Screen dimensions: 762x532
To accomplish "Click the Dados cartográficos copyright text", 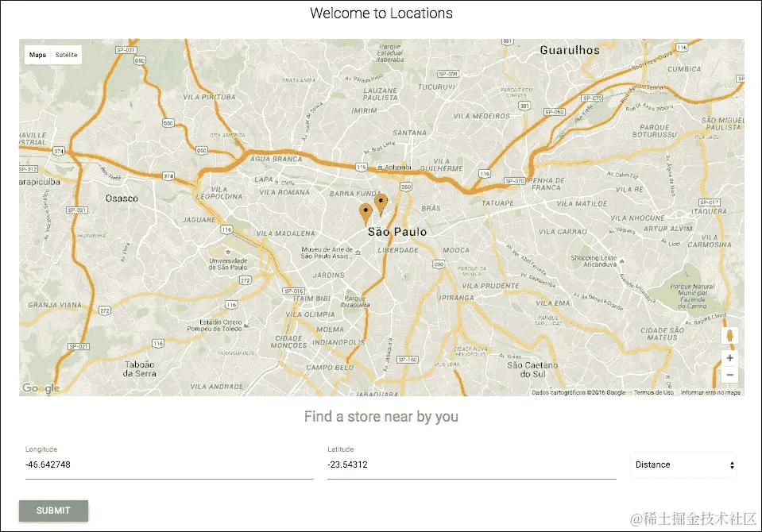I will click(578, 392).
